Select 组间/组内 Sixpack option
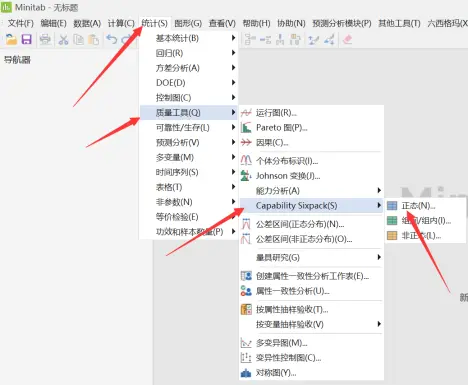468x385 pixels. [x=426, y=220]
